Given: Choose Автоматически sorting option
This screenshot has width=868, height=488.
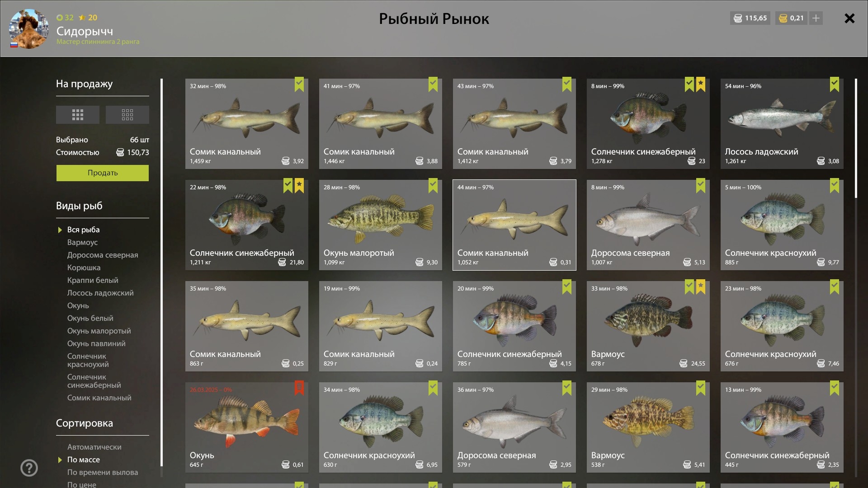Looking at the screenshot, I should 94,447.
